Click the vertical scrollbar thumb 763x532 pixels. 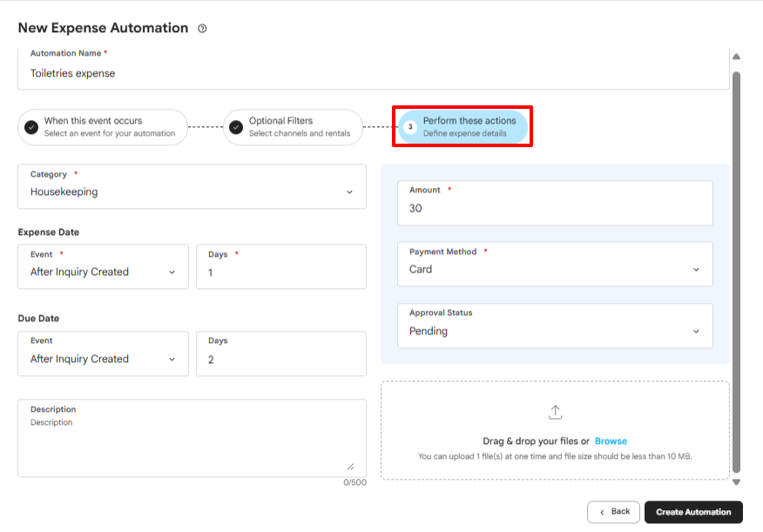coord(736,273)
